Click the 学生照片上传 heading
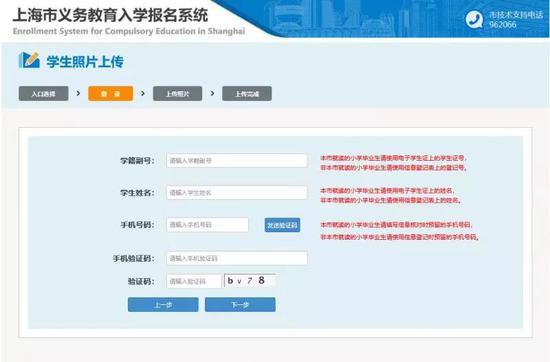550x362 pixels. point(85,61)
